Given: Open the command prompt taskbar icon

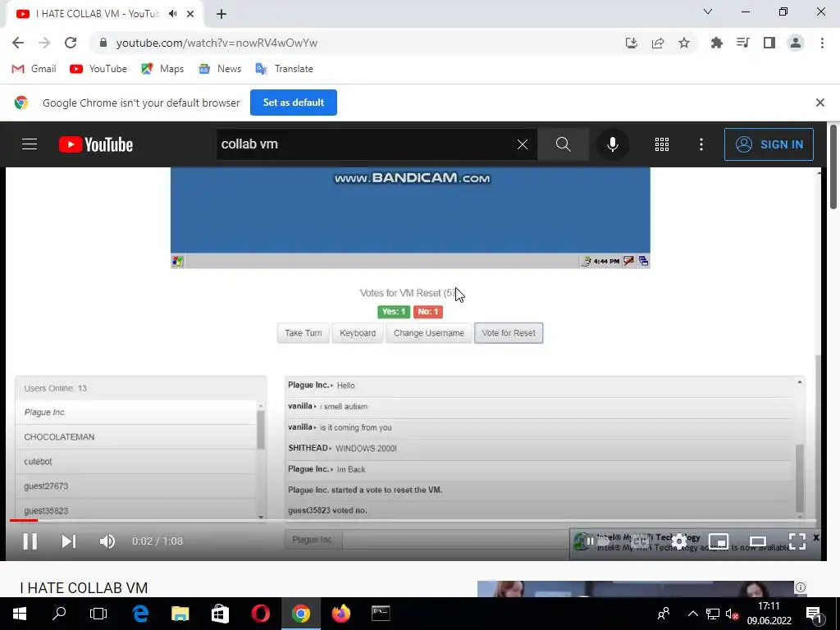Looking at the screenshot, I should tap(381, 614).
